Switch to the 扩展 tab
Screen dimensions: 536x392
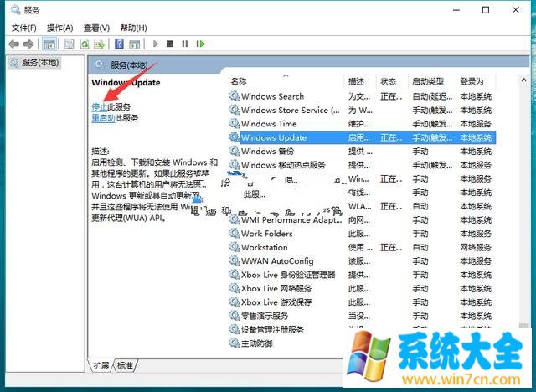pyautogui.click(x=100, y=366)
